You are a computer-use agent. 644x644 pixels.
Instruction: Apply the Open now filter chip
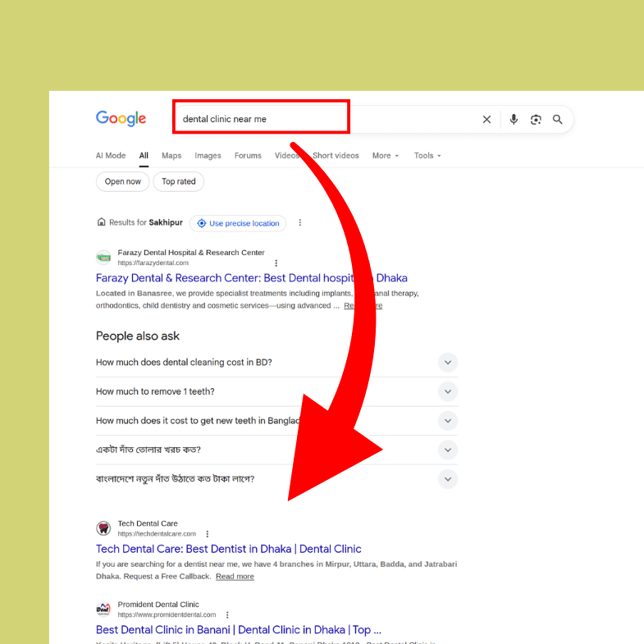123,181
